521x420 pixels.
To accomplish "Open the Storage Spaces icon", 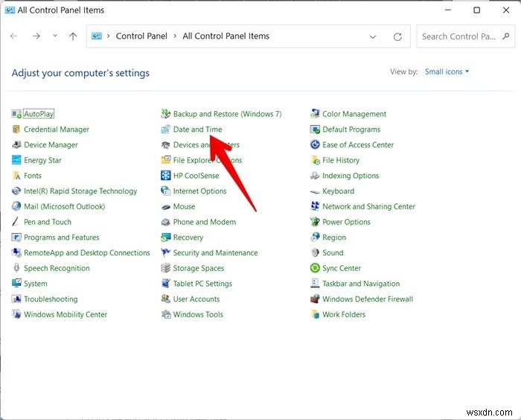I will tap(165, 268).
